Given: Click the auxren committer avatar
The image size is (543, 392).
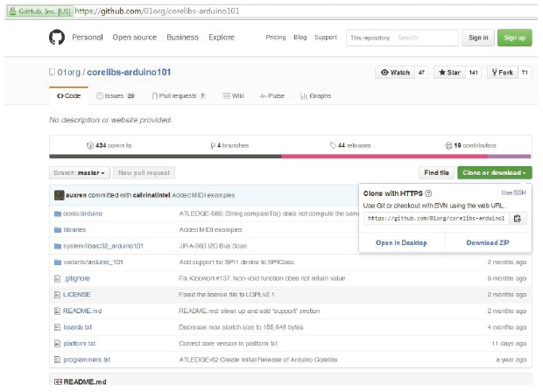Looking at the screenshot, I should coord(60,195).
